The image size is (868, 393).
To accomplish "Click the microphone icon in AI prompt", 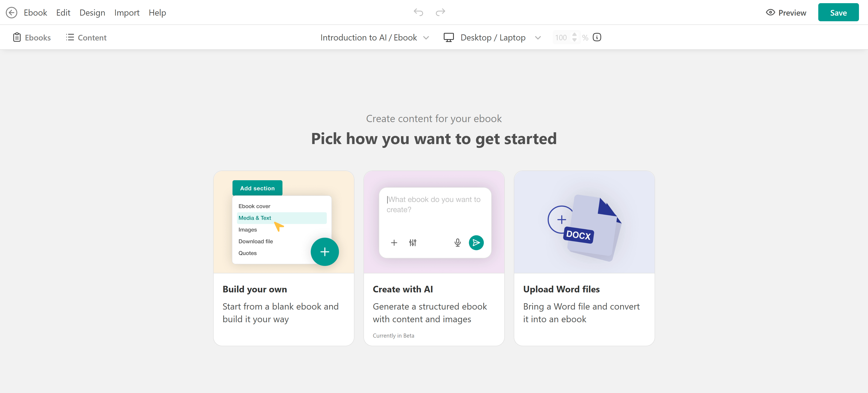I will [x=457, y=243].
